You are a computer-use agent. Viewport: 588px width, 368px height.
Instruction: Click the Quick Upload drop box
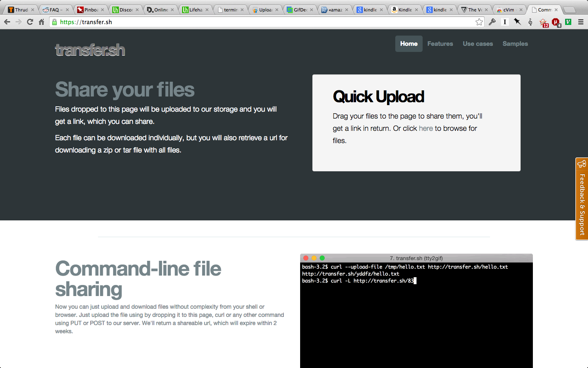416,123
